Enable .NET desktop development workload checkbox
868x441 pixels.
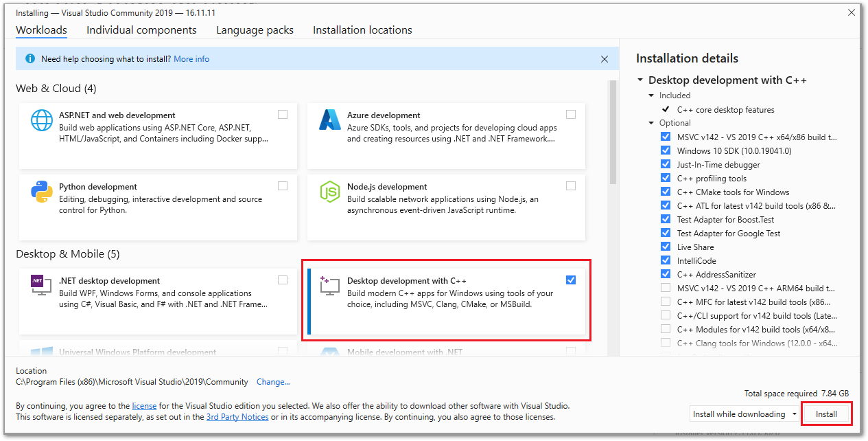coord(283,280)
